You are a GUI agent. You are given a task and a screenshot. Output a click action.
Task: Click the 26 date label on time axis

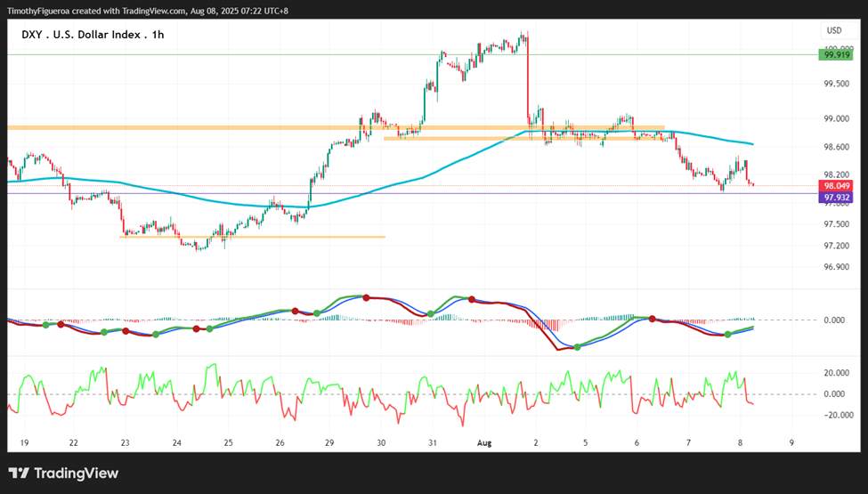[280, 443]
